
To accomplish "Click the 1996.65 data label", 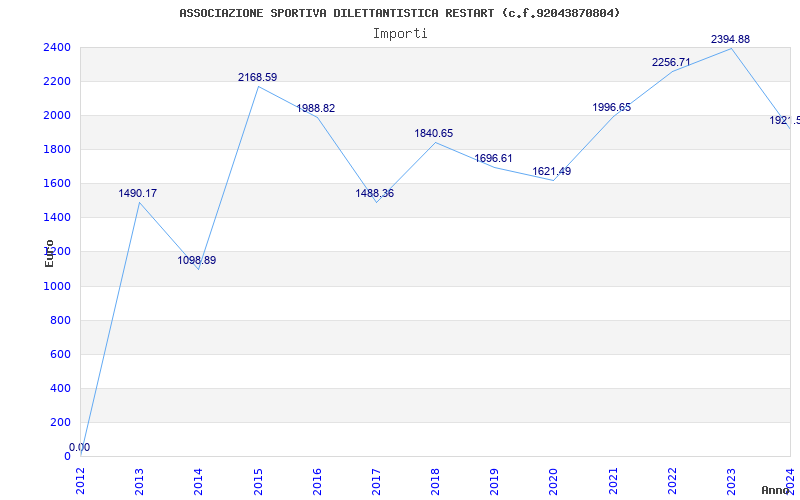I will [x=611, y=107].
